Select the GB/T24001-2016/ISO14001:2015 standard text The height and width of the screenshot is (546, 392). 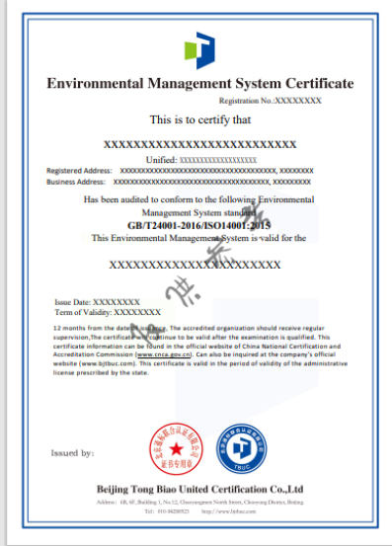click(x=198, y=226)
